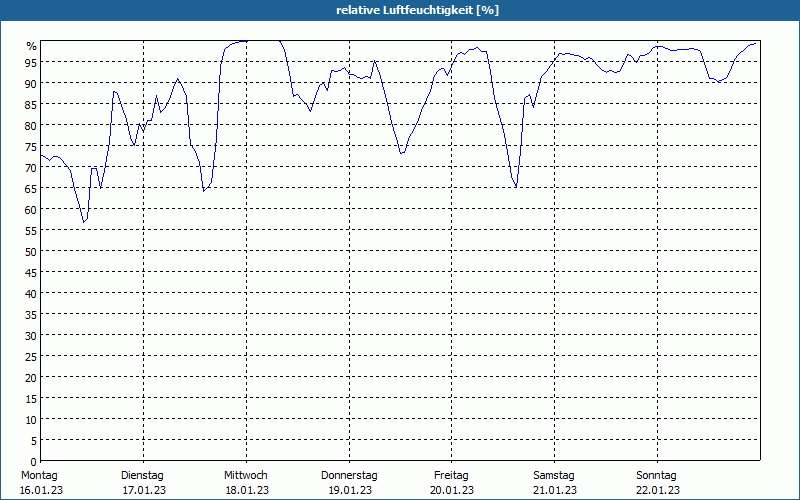The image size is (800, 500).
Task: Click the y-axis value 35
Action: point(31,315)
